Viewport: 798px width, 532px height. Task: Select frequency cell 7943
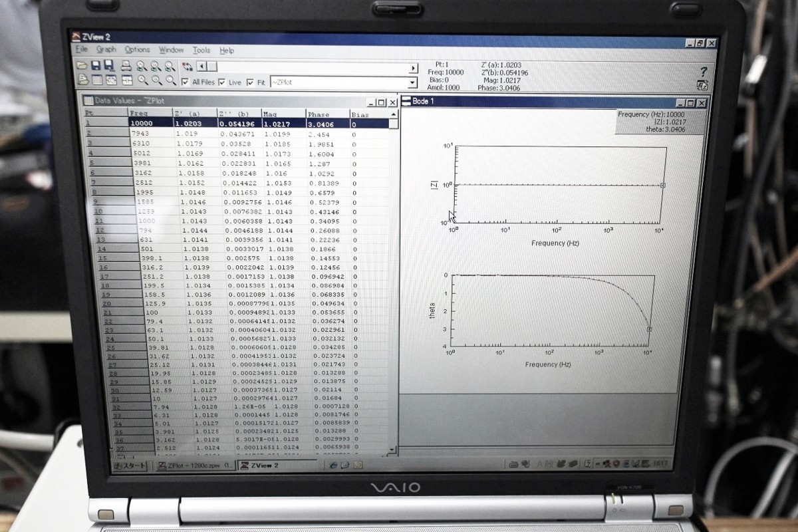coord(151,133)
